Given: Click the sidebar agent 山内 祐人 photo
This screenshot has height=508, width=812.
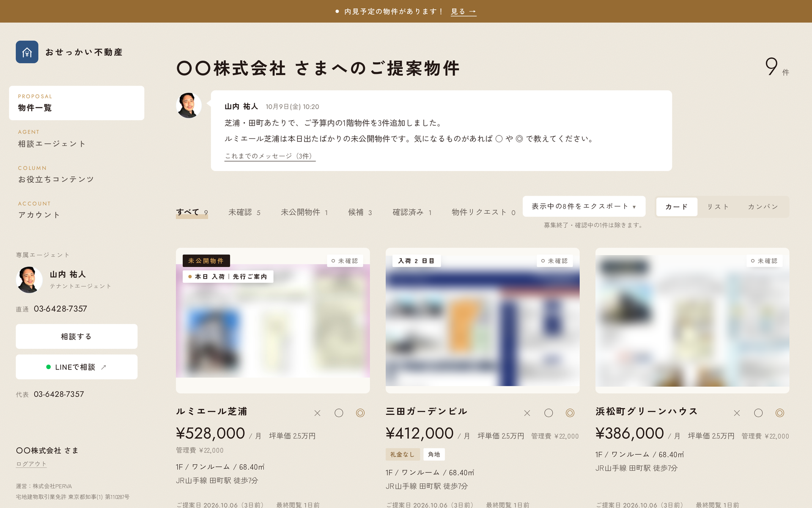Looking at the screenshot, I should pyautogui.click(x=29, y=280).
